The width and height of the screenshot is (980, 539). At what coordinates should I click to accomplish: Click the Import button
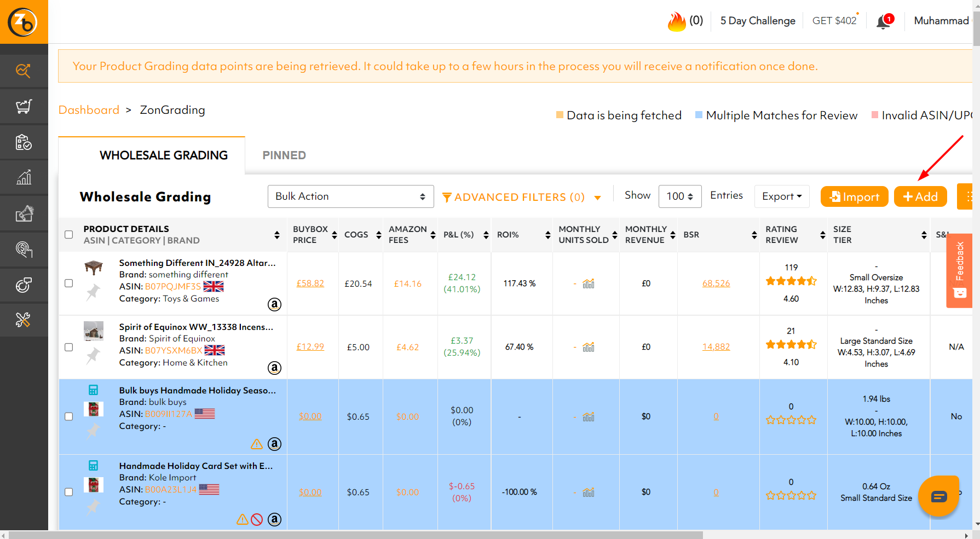coord(854,196)
